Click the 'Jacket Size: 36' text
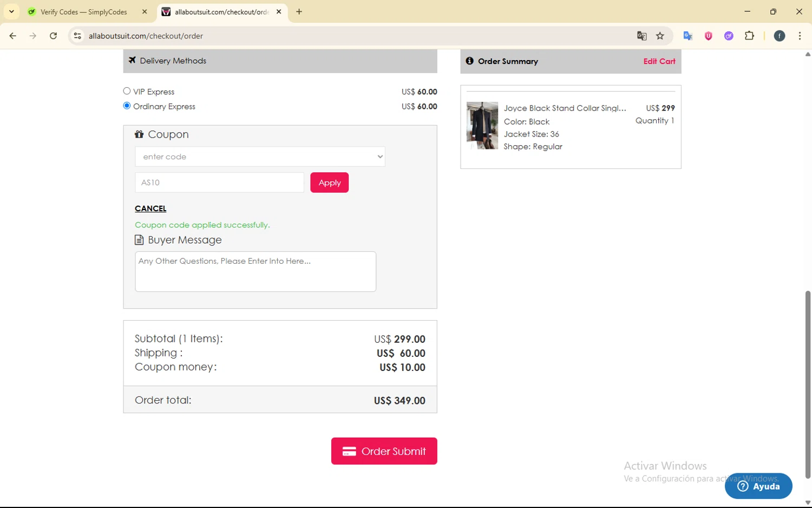The width and height of the screenshot is (812, 508). coord(531,134)
